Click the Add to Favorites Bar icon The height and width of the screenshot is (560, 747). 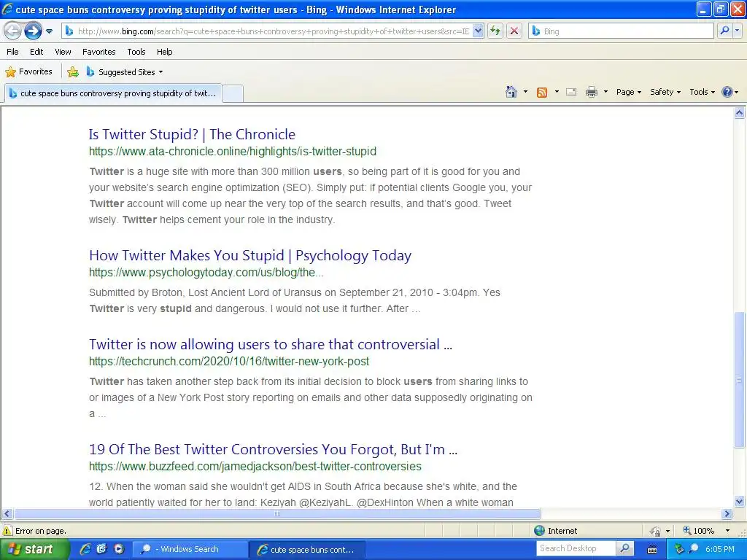pos(73,72)
